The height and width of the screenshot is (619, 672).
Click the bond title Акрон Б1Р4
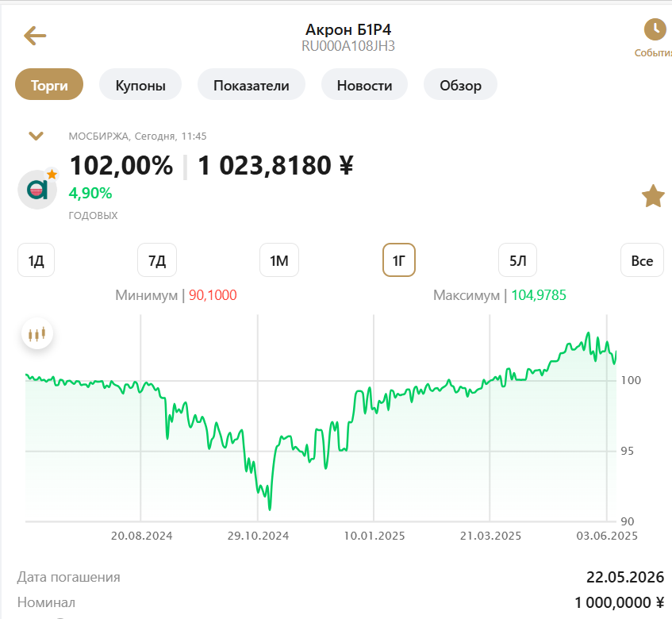(348, 29)
